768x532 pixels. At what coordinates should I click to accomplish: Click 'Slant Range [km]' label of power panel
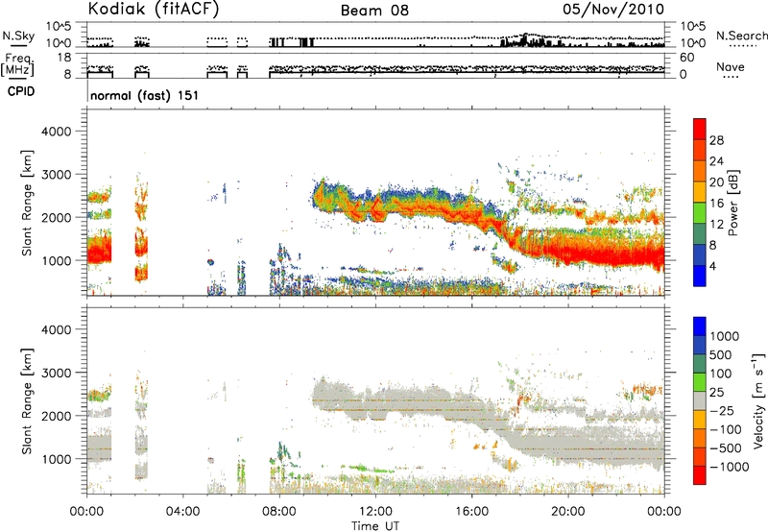tap(27, 203)
